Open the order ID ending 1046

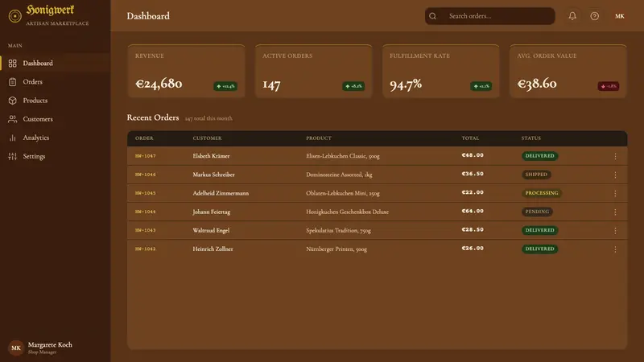click(146, 175)
